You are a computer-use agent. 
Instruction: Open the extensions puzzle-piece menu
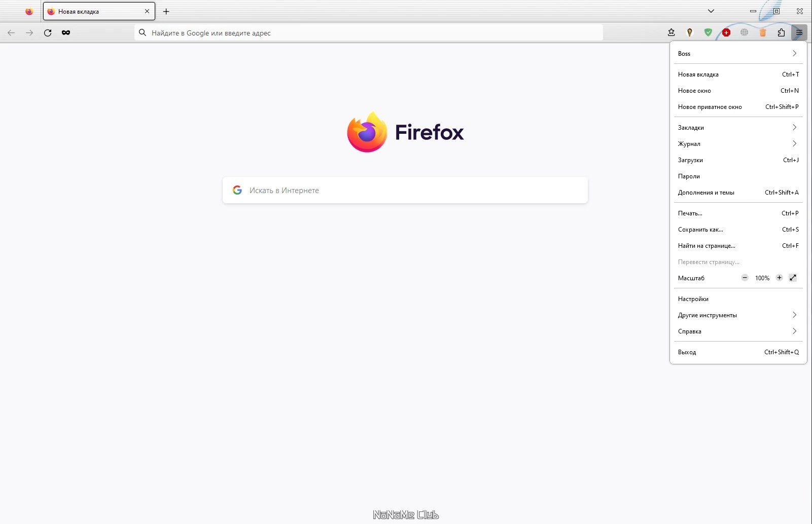coord(781,32)
